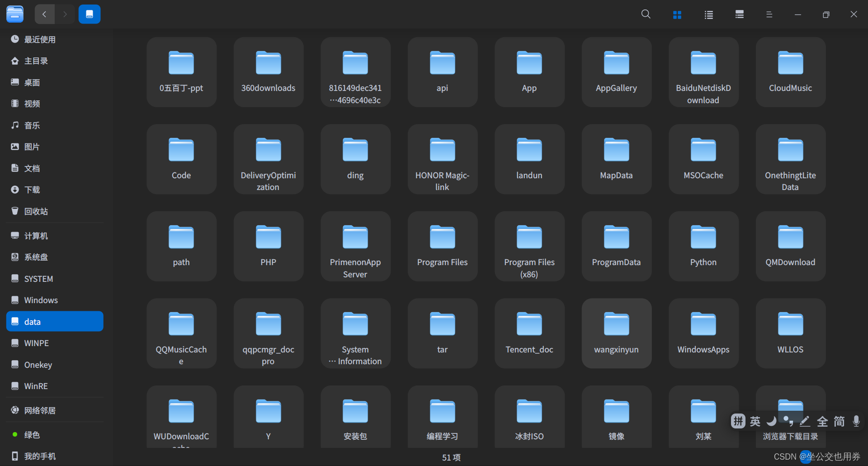Select the CloudMusic folder
Viewport: 868px width, 466px height.
(x=791, y=72)
